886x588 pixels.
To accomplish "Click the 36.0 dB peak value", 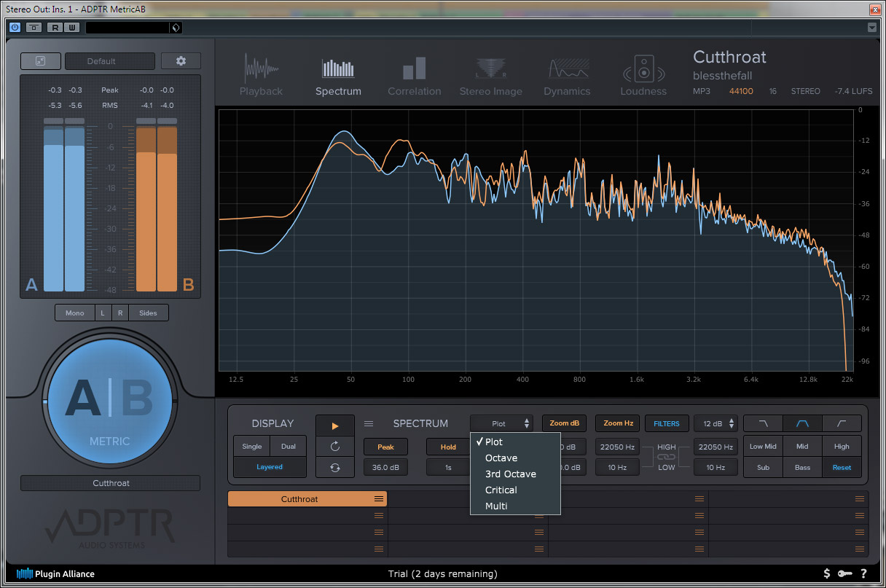I will (x=385, y=468).
